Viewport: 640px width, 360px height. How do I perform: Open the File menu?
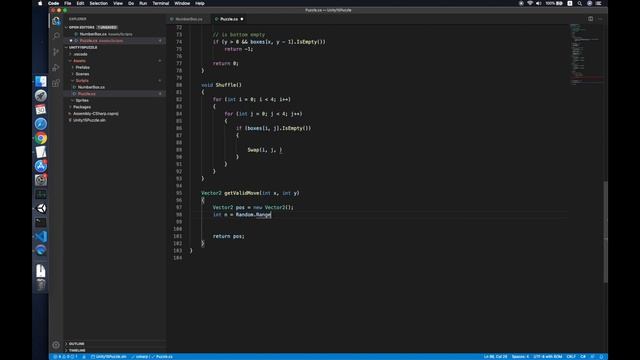pos(68,3)
